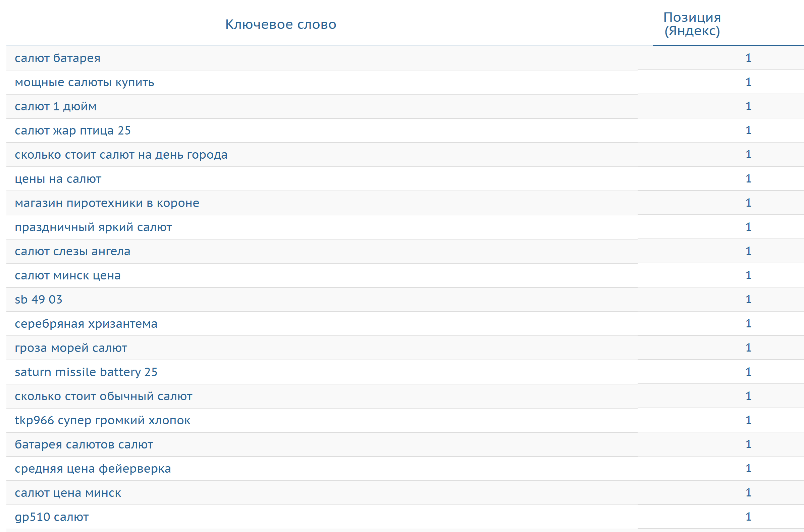Open the 'салют батарея' keyword link
Screen dimensions: 804x532
(x=57, y=58)
